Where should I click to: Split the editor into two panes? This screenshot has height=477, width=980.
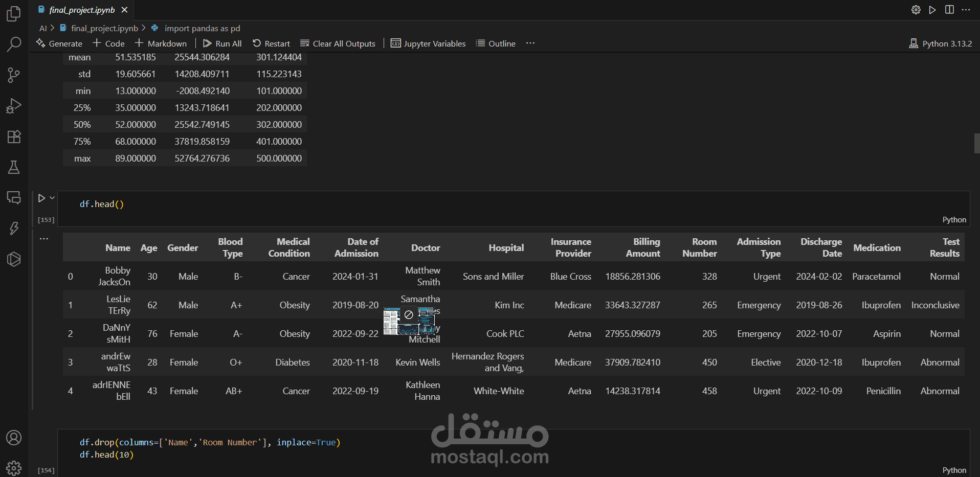tap(949, 9)
